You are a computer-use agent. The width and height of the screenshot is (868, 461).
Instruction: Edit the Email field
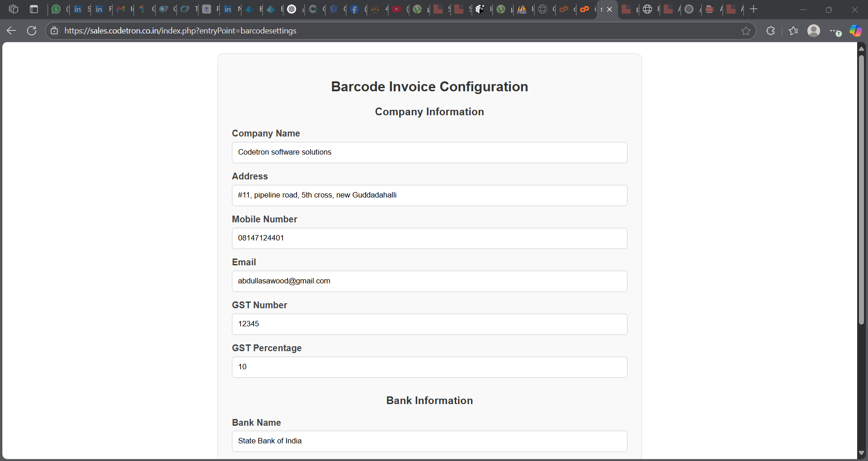(429, 281)
